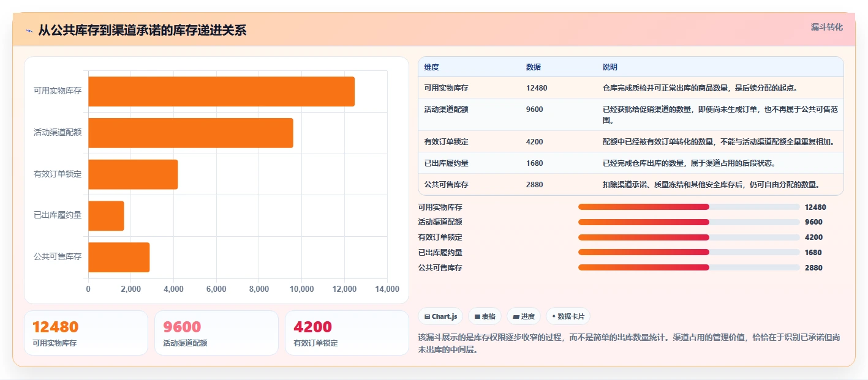
Task: Click the 4200 value in the table
Action: (x=534, y=142)
